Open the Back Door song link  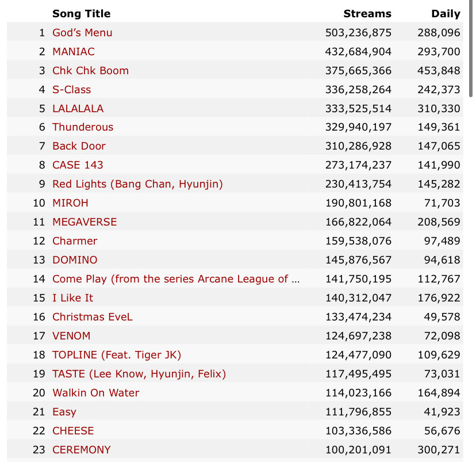click(79, 146)
